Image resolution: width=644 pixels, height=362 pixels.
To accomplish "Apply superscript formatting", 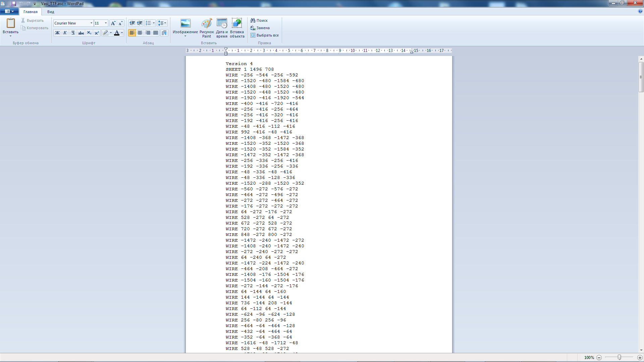I will pos(97,33).
